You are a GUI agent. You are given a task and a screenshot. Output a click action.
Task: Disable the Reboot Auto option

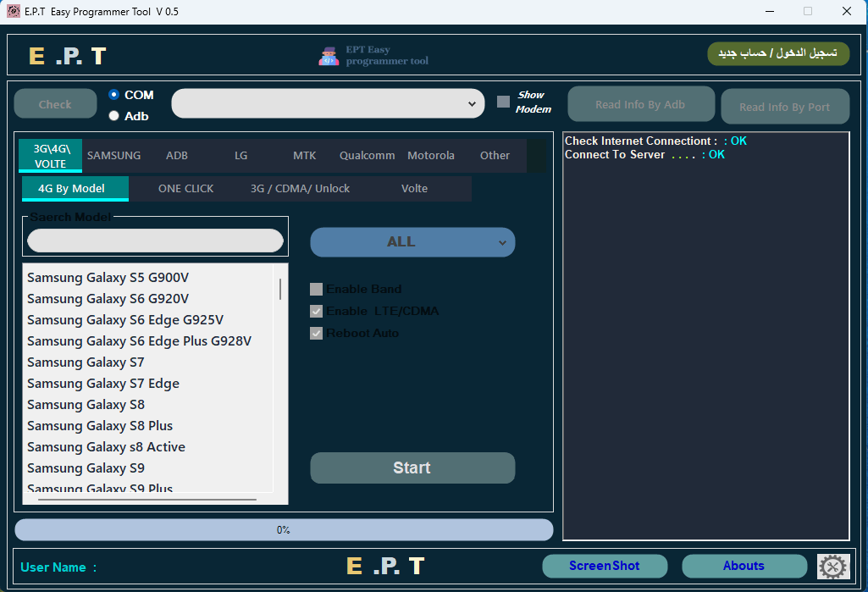tap(316, 333)
